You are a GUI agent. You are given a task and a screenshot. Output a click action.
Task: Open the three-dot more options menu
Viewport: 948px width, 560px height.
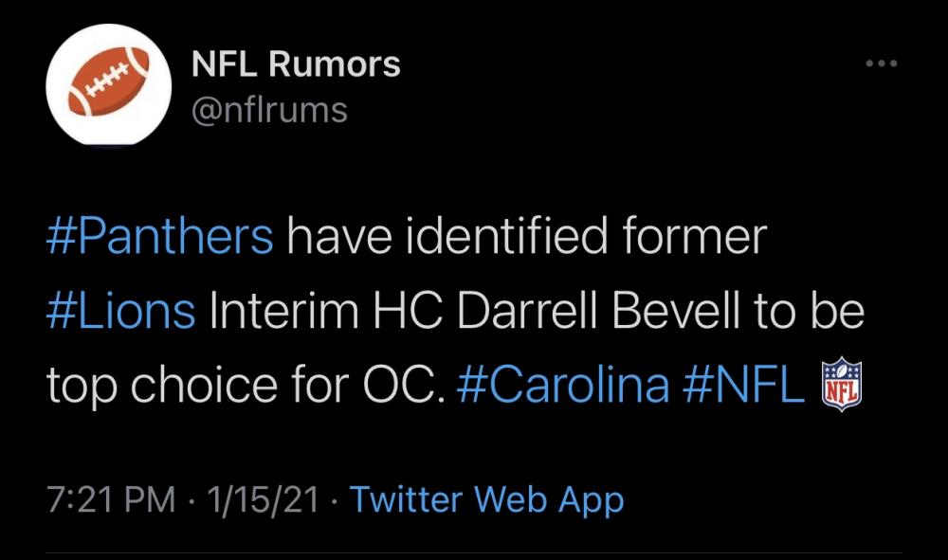(x=881, y=63)
